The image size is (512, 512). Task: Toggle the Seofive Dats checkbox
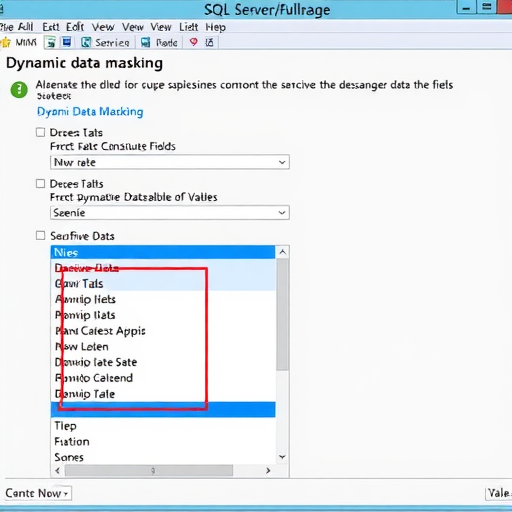(x=40, y=236)
